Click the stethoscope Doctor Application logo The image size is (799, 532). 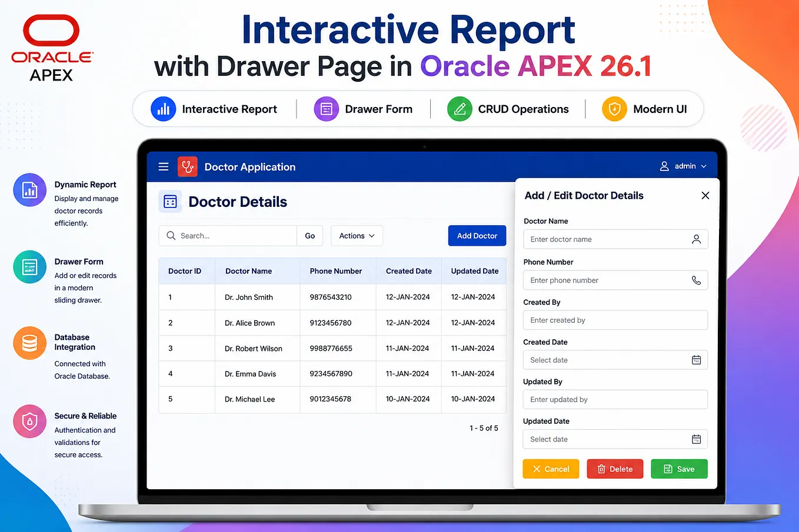[x=188, y=167]
